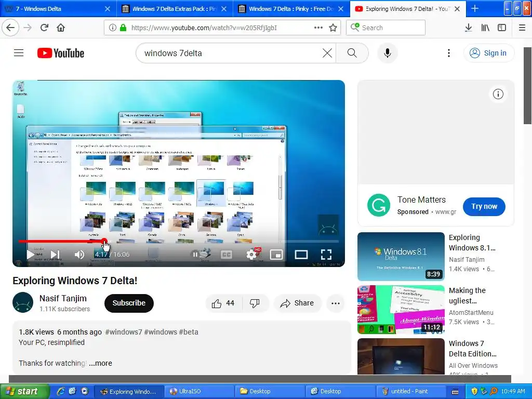
Task: Open the Nasif Tanjim channel name link
Action: click(x=63, y=298)
